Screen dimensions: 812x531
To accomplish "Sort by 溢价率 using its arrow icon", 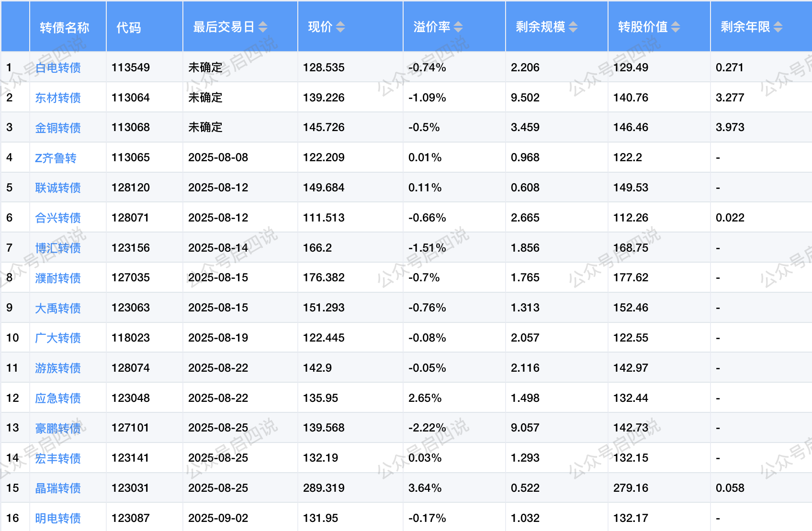I will (x=458, y=27).
